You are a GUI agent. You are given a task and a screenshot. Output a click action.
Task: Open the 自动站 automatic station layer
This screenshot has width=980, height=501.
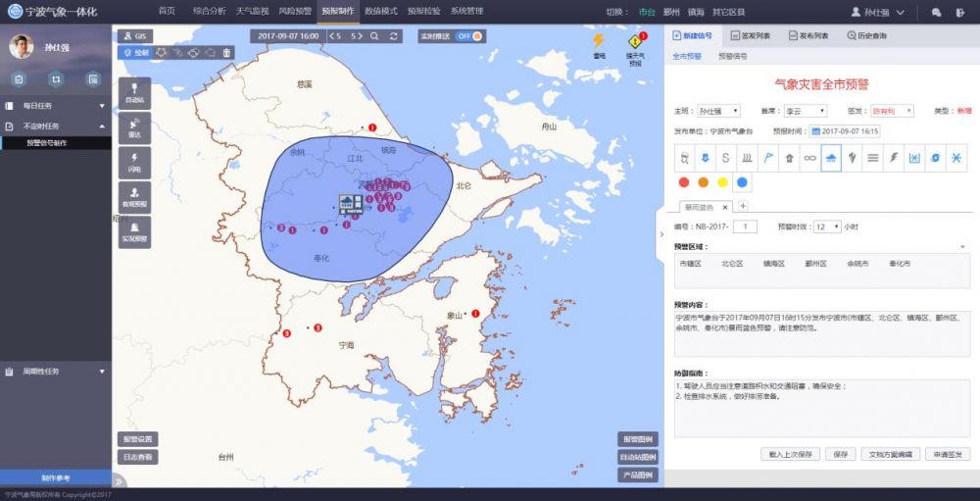point(134,92)
